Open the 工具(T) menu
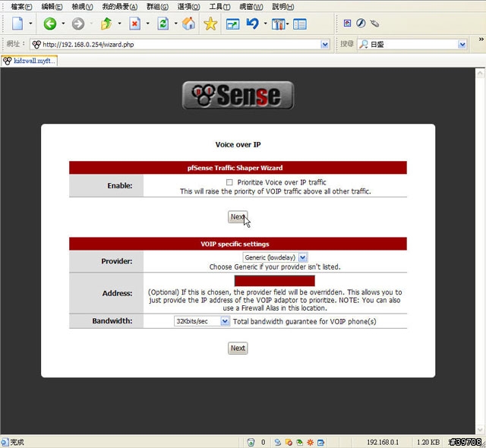 pyautogui.click(x=219, y=7)
